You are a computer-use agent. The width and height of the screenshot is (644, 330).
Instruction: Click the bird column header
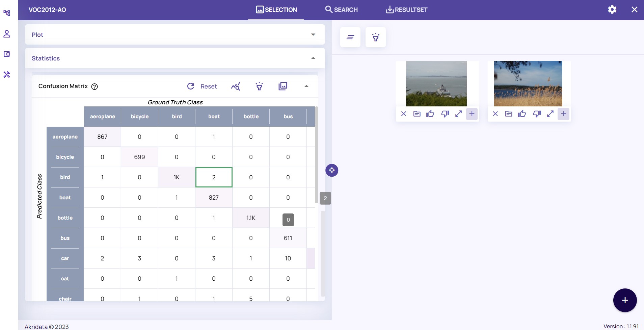(x=177, y=117)
